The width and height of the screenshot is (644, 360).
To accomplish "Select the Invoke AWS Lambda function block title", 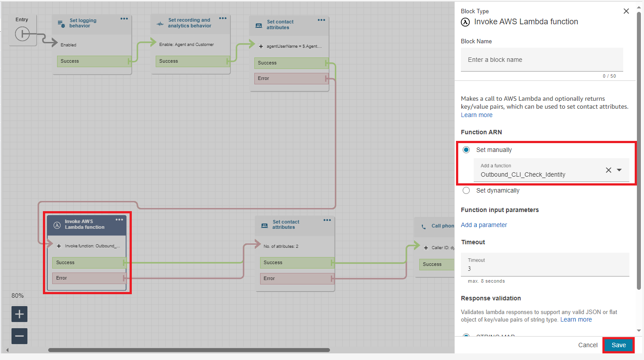I will point(85,224).
